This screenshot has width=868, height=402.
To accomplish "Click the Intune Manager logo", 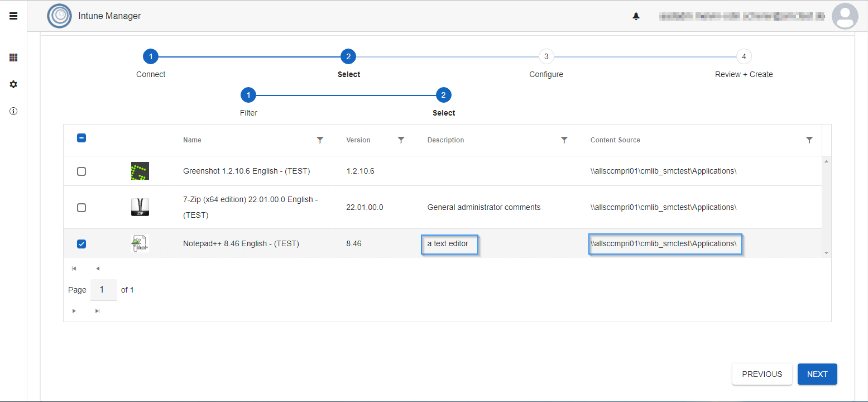I will [x=59, y=16].
